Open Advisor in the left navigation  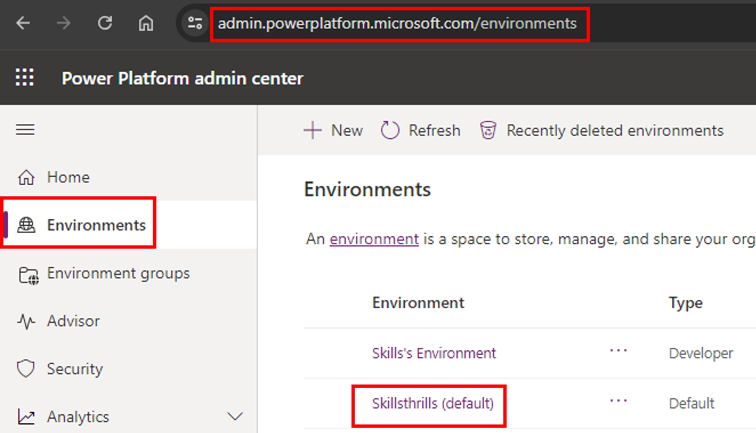pos(72,321)
